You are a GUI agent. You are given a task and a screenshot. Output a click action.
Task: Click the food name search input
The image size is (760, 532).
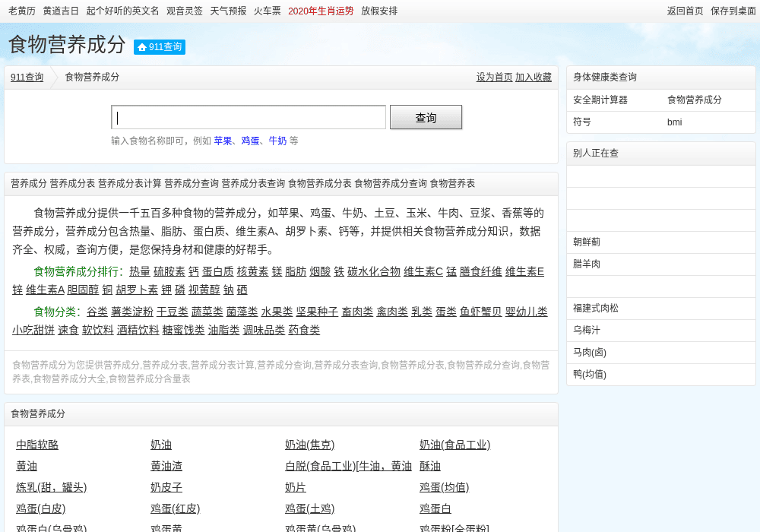pos(249,117)
